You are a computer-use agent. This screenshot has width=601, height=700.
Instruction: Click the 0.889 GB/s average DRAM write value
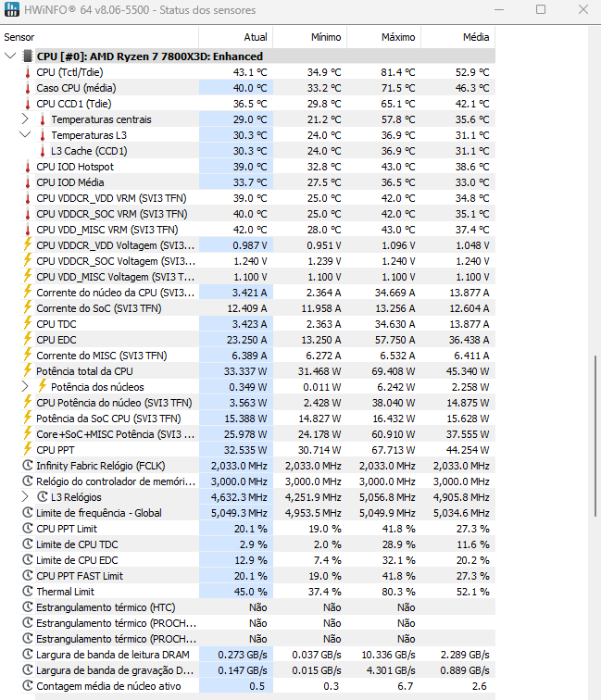pyautogui.click(x=464, y=670)
